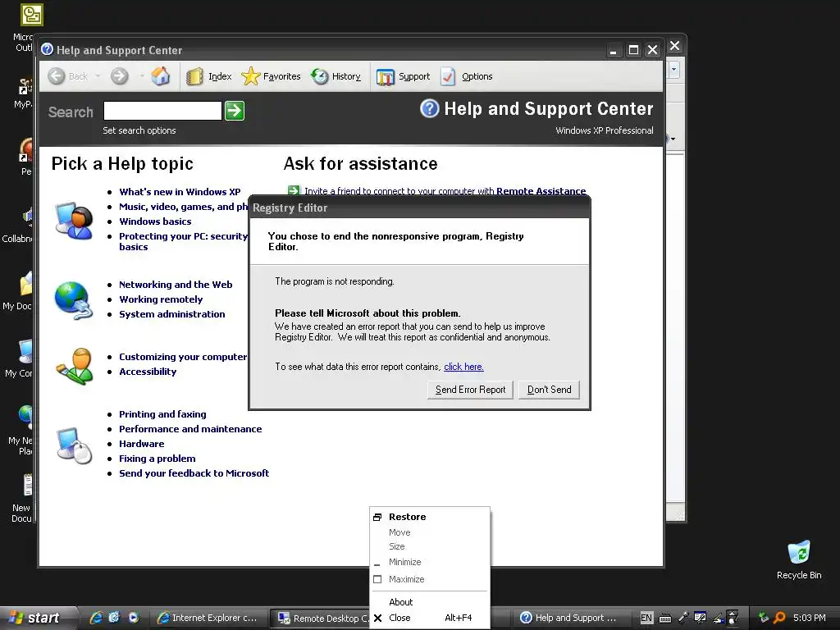
Task: Choose Close Alt+F4 in context menu
Action: [430, 618]
